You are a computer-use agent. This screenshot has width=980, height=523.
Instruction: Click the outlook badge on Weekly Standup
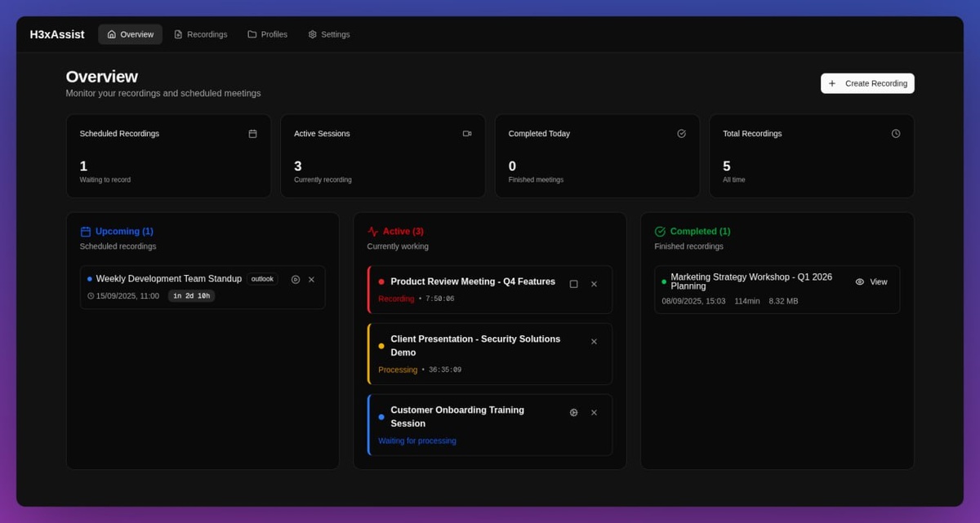262,279
